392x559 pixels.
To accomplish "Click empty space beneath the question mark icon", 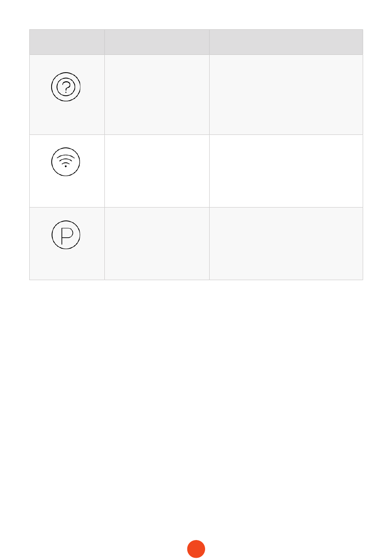I will coord(67,118).
